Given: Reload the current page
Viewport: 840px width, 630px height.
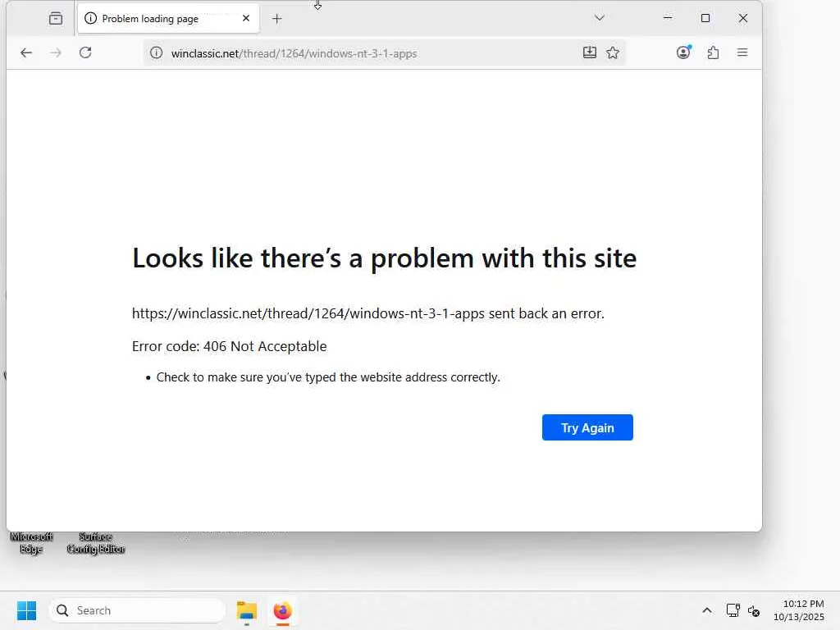Looking at the screenshot, I should click(85, 52).
